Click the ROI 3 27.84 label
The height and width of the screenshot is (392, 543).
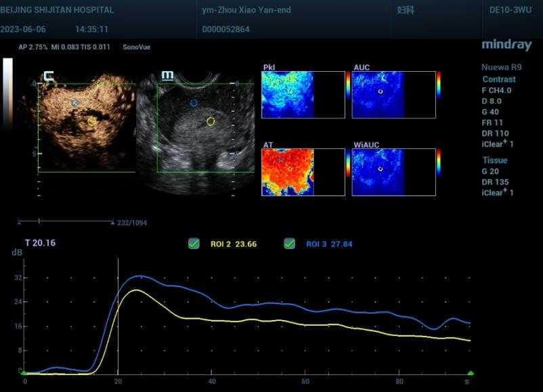pos(330,244)
